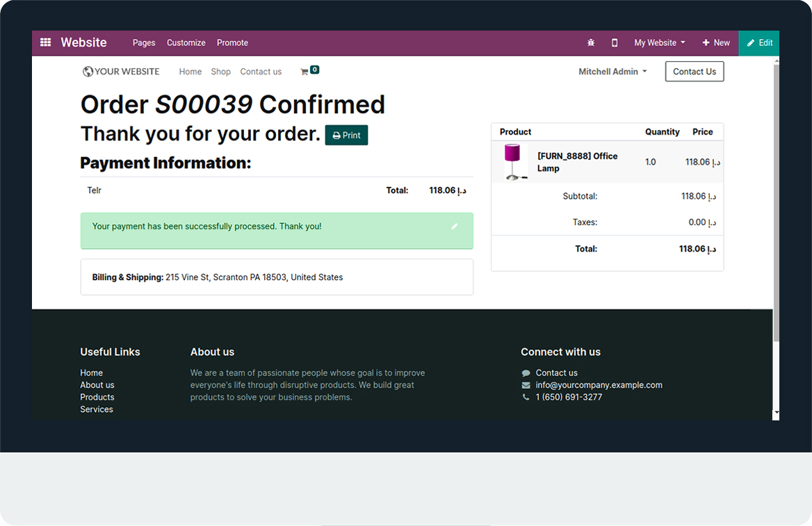Click the payment success message text
The width and height of the screenshot is (812, 526).
click(206, 227)
